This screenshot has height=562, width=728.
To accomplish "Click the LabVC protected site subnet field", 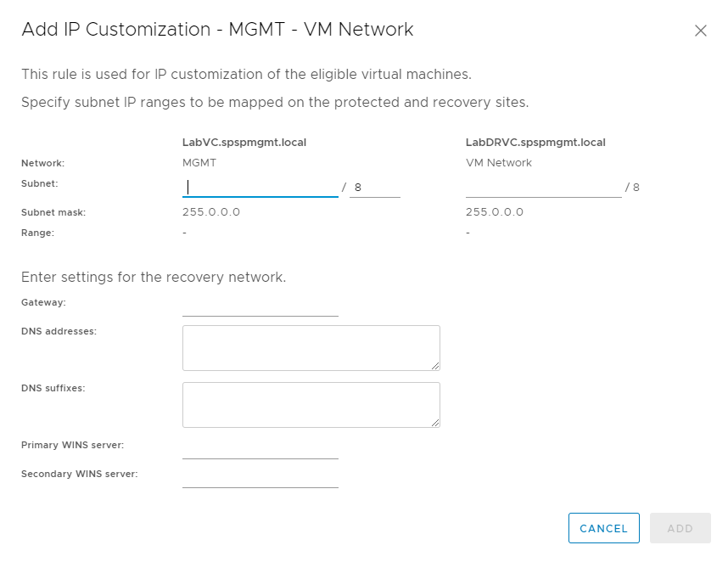I will tap(260, 187).
